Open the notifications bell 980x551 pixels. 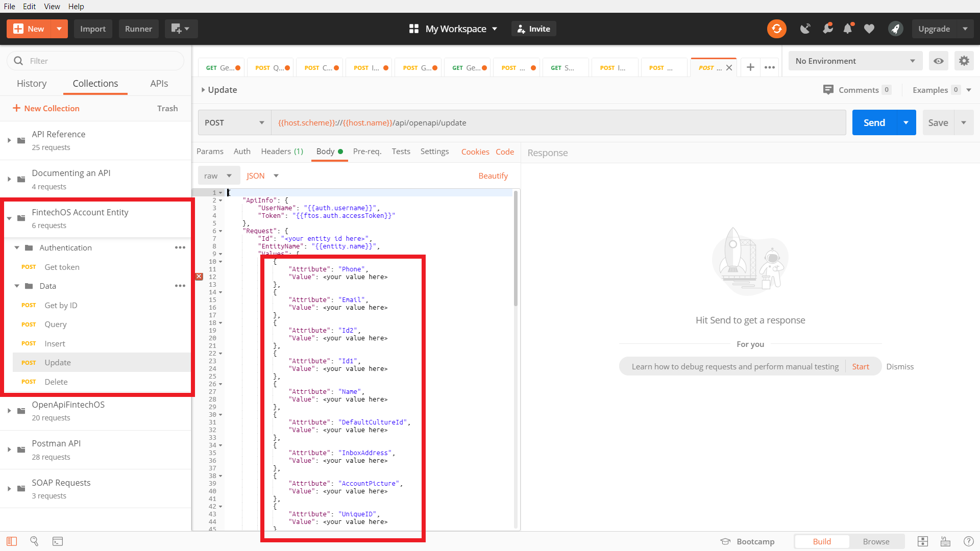pyautogui.click(x=848, y=29)
